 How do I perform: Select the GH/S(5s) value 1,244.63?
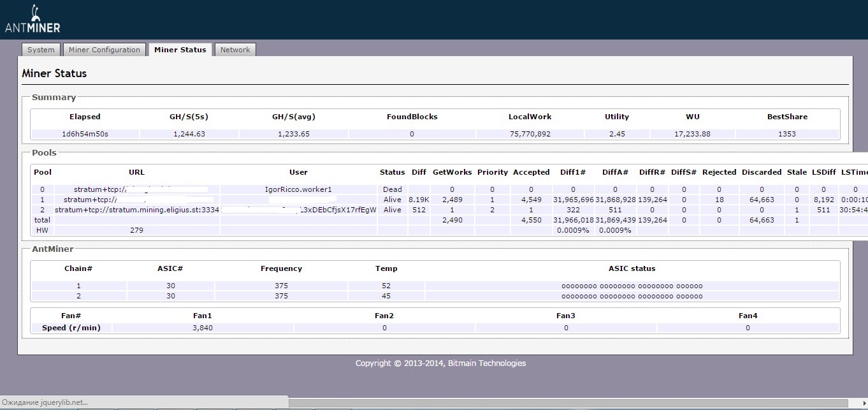(189, 134)
